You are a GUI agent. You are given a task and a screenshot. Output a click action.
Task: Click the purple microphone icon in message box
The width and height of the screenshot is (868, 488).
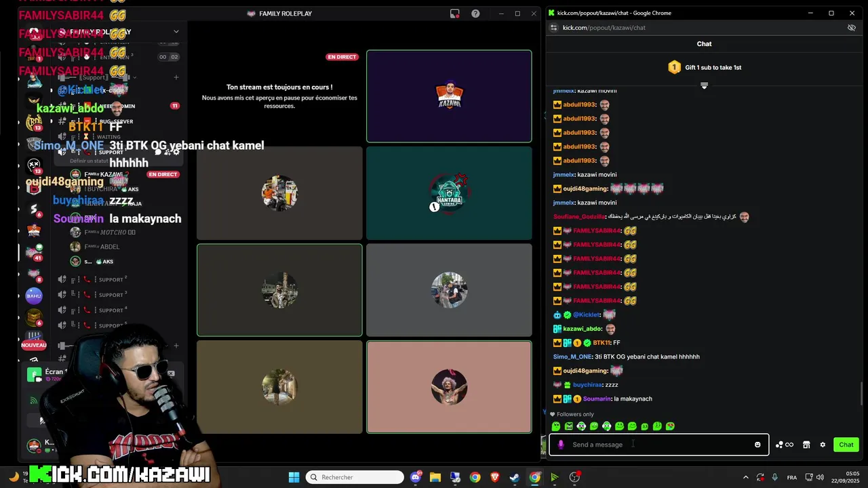click(560, 445)
